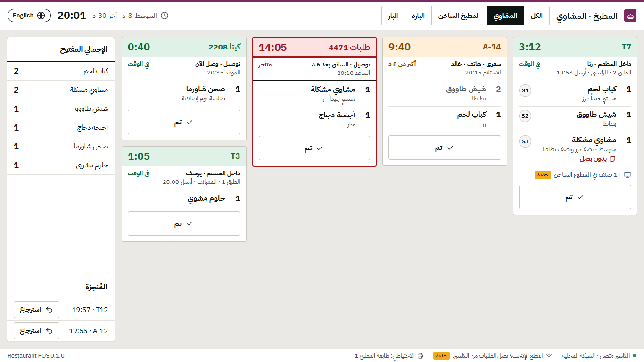Screen dimensions: 644x362
Task: Click the note icon beside بدون بصل
Action: pyautogui.click(x=613, y=159)
